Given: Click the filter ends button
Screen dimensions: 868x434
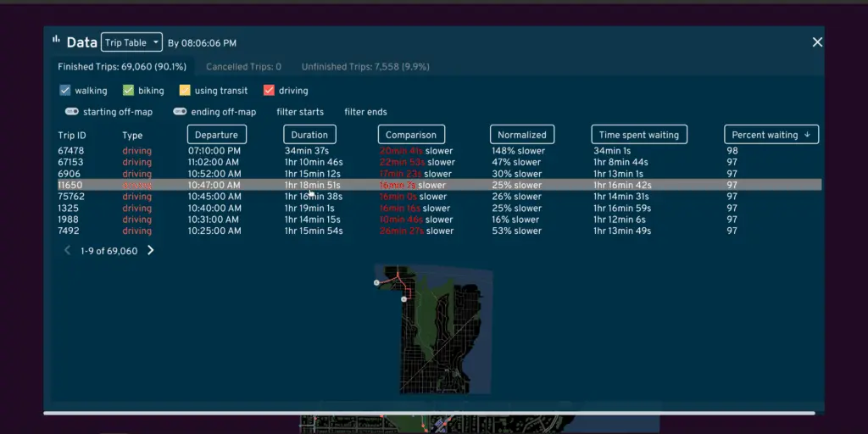Looking at the screenshot, I should (x=365, y=112).
